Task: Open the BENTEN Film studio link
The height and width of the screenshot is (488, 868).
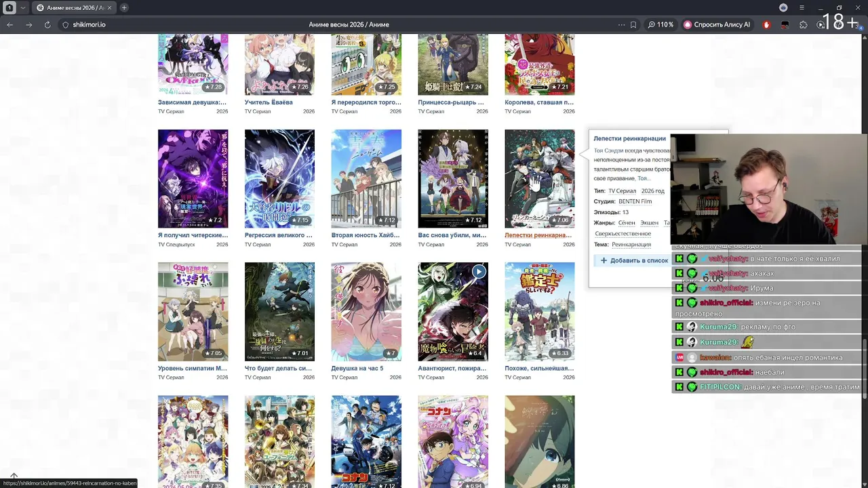Action: 635,201
